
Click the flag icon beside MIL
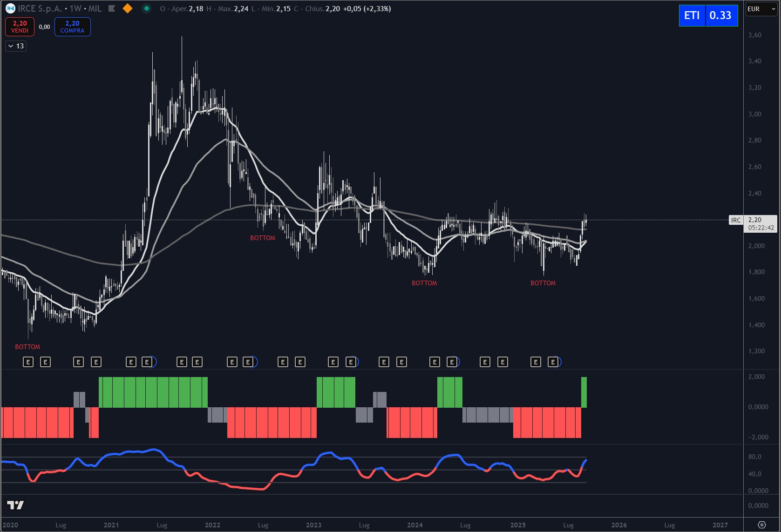(112, 8)
